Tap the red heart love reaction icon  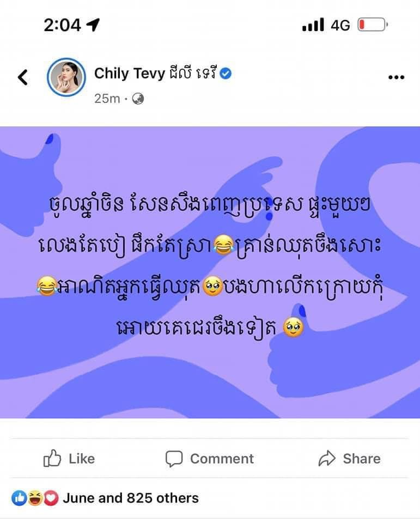coord(50,498)
